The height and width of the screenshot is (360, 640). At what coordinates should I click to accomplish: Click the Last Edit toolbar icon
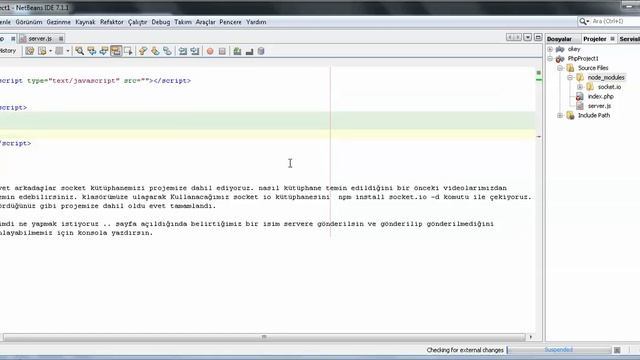[x=29, y=51]
